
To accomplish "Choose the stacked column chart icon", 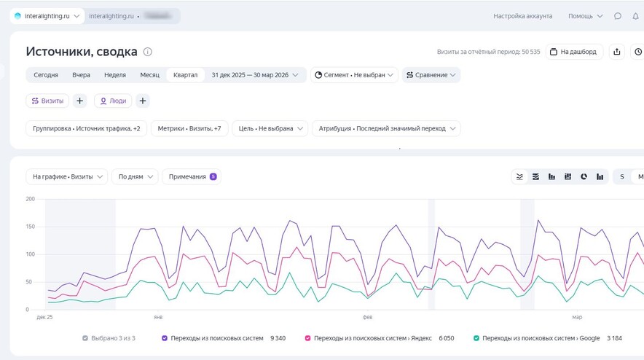I will click(568, 176).
